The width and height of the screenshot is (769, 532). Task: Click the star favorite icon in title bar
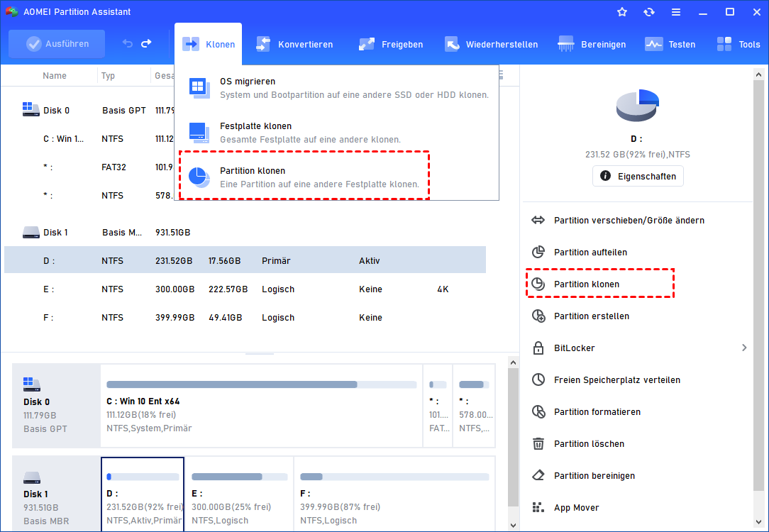point(622,12)
